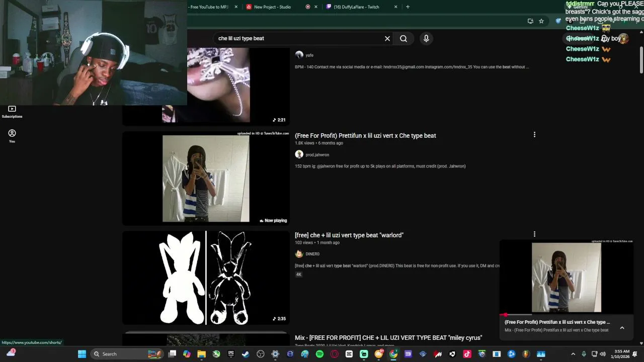Start voice search with microphone

(x=426, y=38)
